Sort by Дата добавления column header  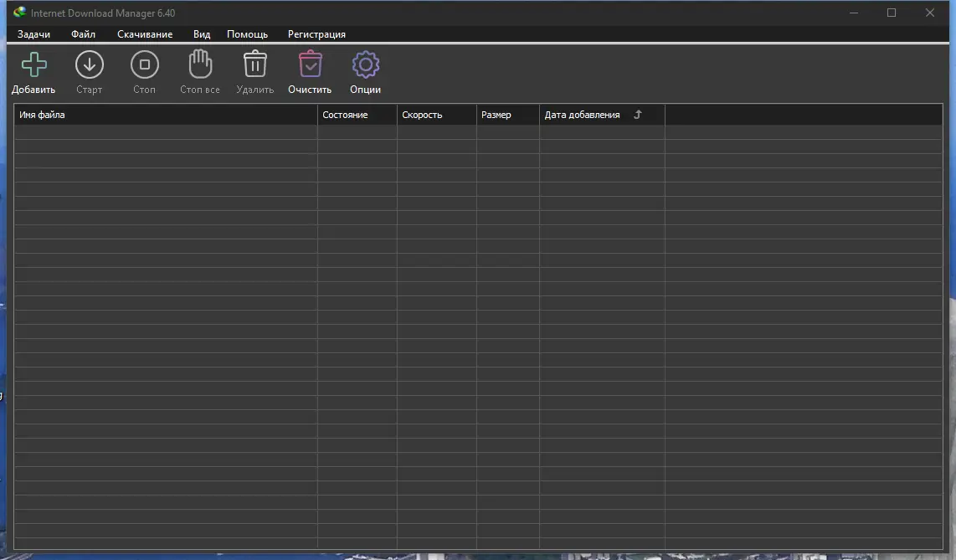(x=602, y=115)
